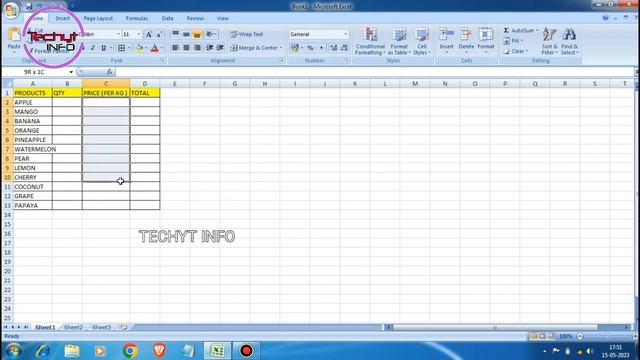The image size is (640, 360).
Task: Toggle italic formatting
Action: pyautogui.click(x=93, y=48)
